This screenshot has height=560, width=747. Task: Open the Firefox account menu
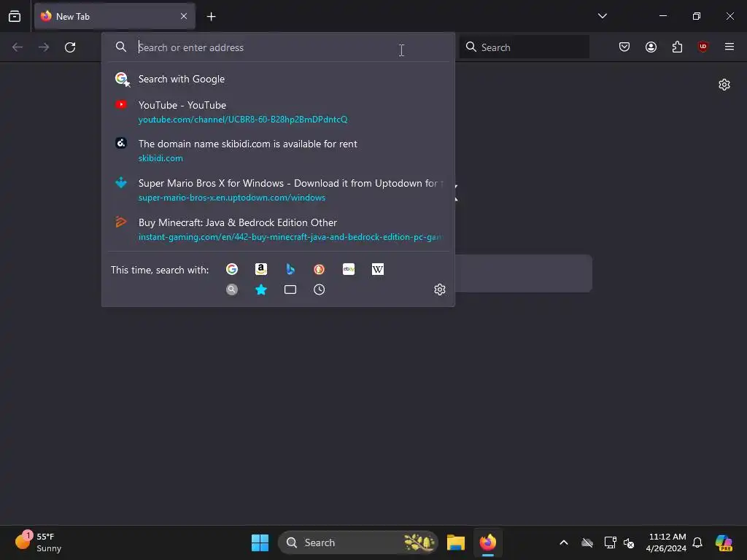(651, 47)
